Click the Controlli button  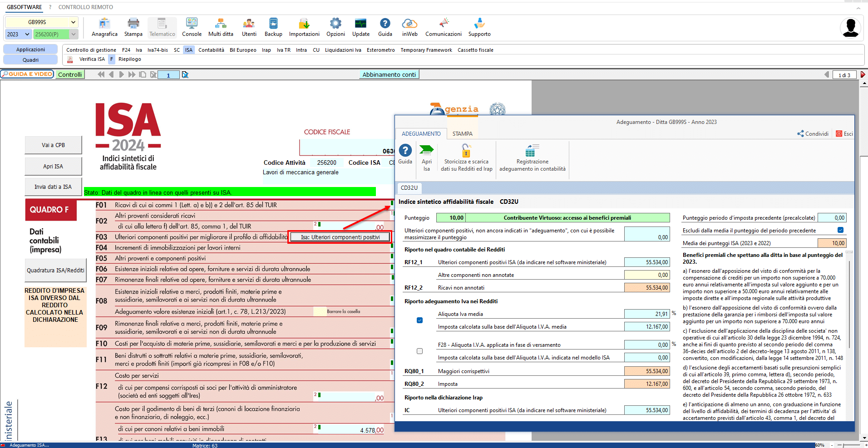point(70,74)
